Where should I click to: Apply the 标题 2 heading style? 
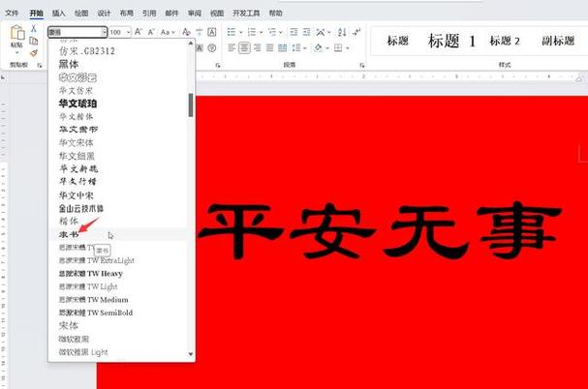(x=505, y=41)
